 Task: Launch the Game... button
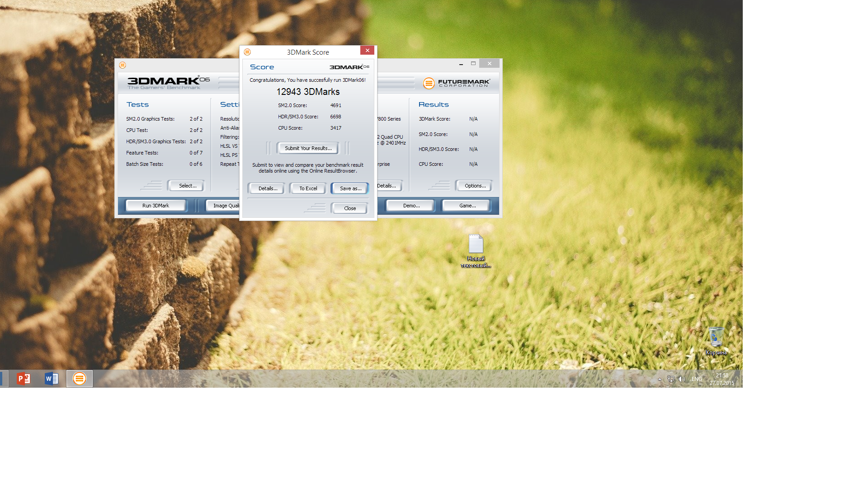(467, 206)
